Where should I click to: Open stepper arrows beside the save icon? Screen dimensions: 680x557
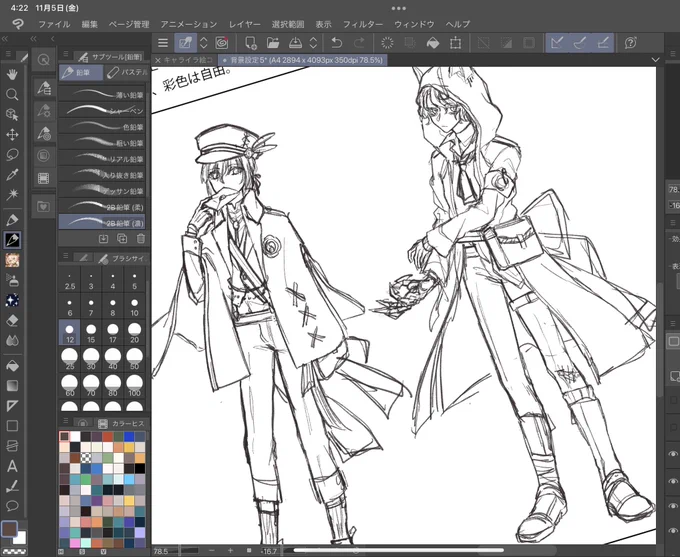[313, 43]
